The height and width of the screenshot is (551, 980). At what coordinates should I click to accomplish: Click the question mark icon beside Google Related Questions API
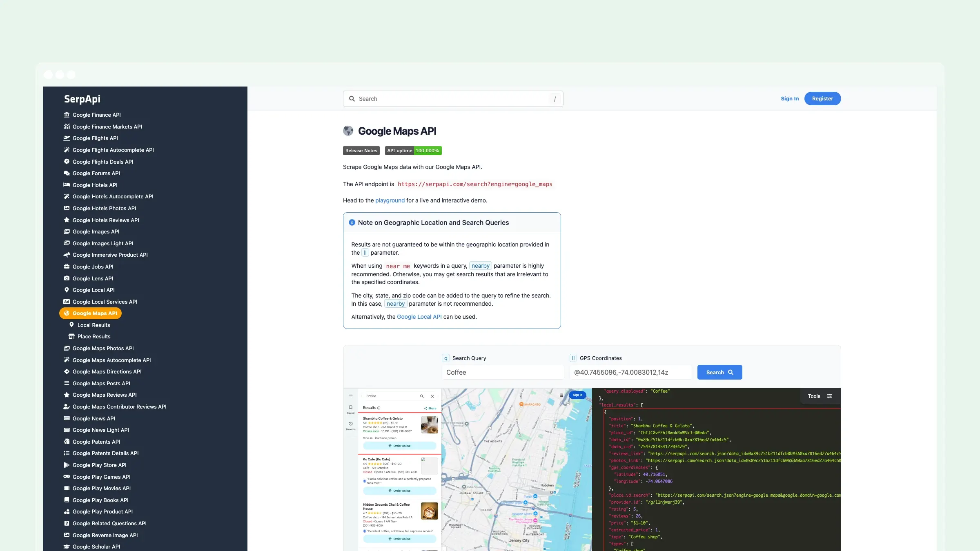click(67, 523)
